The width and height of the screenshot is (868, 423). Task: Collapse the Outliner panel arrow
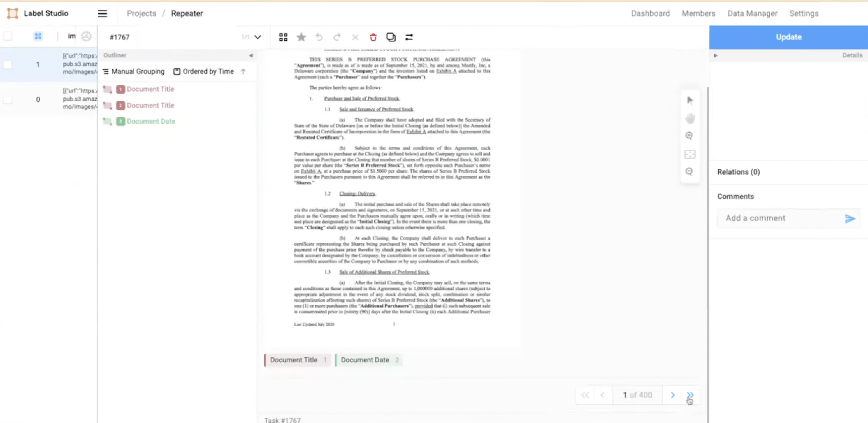(x=251, y=55)
